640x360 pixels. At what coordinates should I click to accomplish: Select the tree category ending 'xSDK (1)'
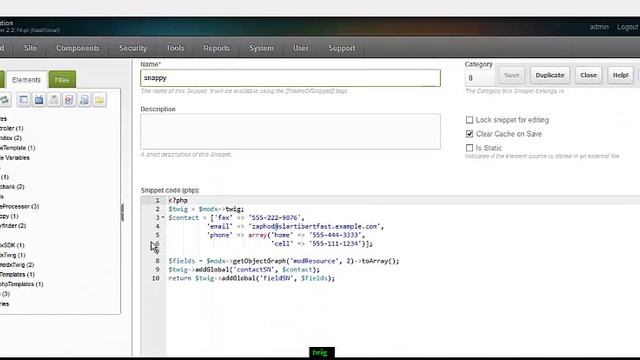[x=12, y=245]
